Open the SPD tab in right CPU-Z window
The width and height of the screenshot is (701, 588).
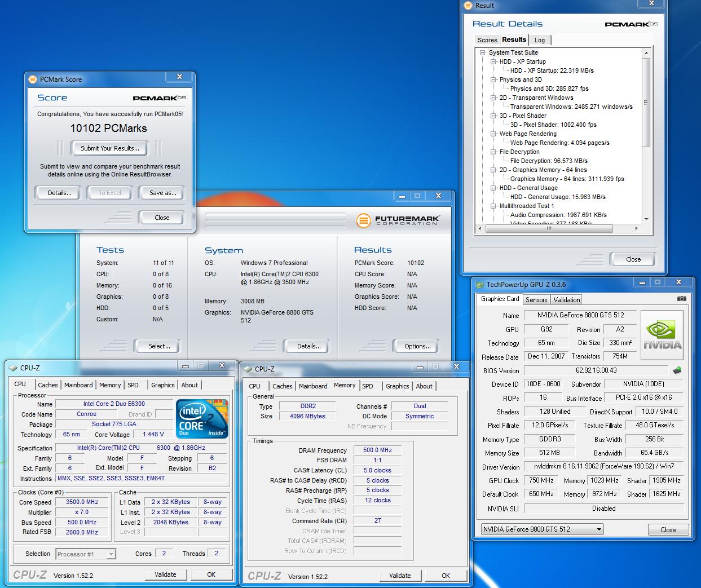click(x=368, y=386)
